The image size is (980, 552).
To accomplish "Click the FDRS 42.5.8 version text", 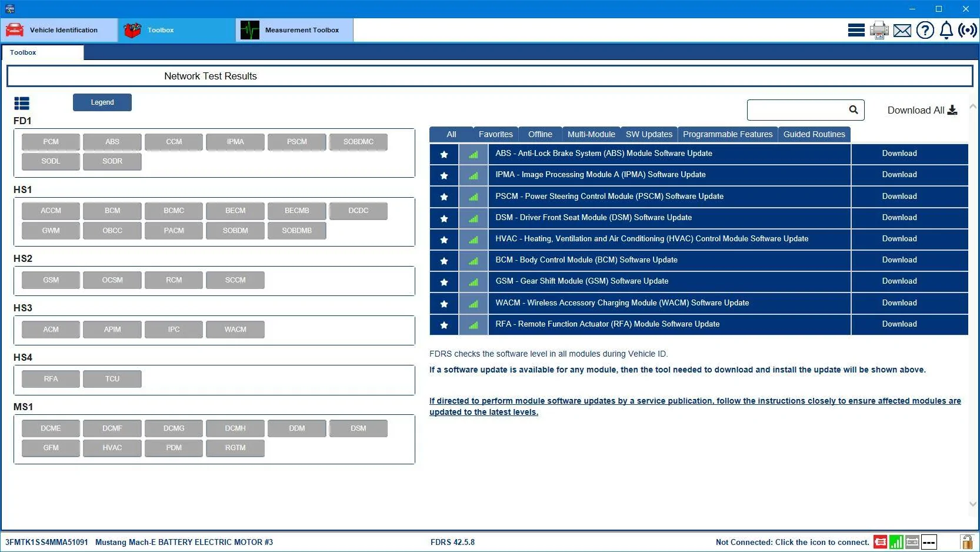I will 452,542.
